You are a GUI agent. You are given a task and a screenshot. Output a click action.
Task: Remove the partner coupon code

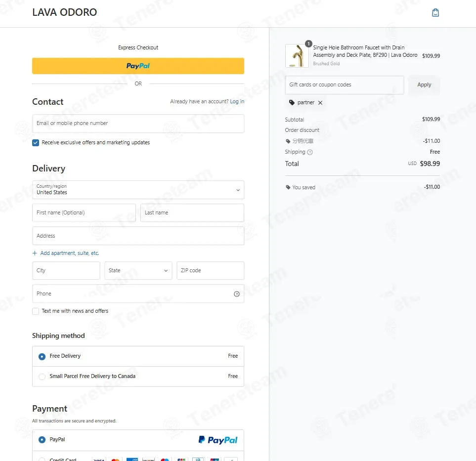click(x=320, y=103)
